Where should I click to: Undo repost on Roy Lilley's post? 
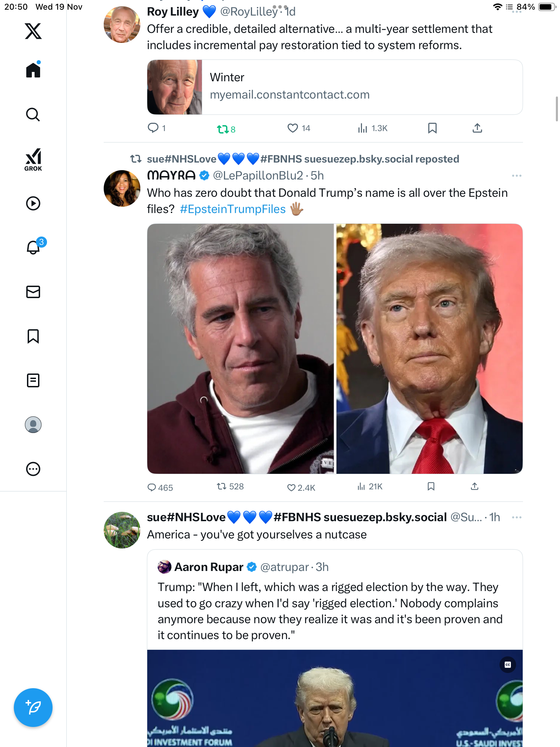tap(223, 129)
